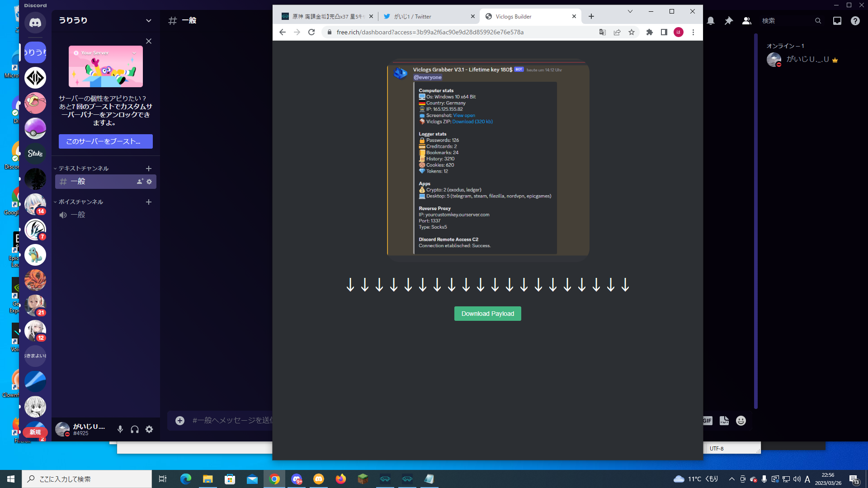Screen dimensions: 868x488
Task: Open the emoji picker in message bar
Action: point(741,421)
